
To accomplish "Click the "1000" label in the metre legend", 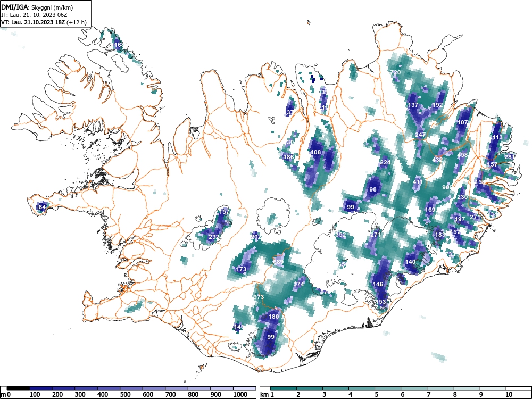I will (x=240, y=395).
